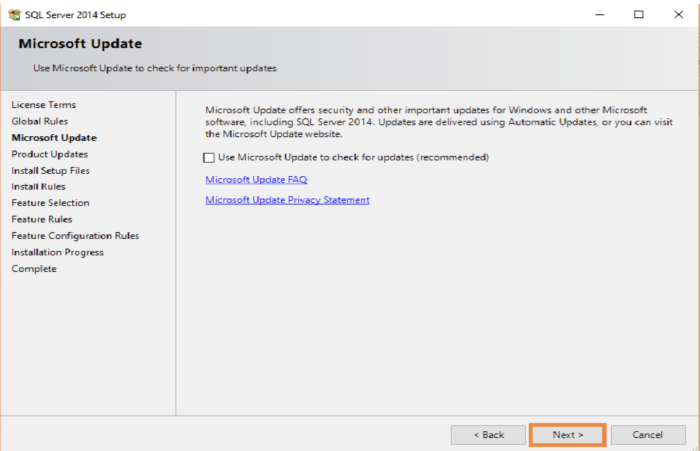Cancel the SQL Server setup

coord(648,435)
